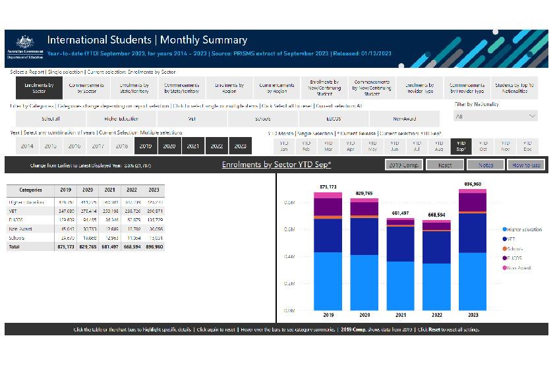Open Enrolments by Region report

(x=229, y=88)
